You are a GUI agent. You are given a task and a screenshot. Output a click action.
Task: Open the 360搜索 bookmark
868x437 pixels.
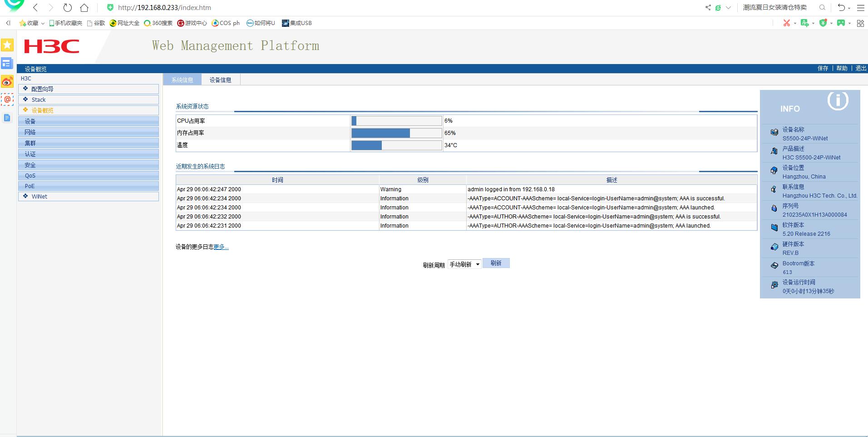click(158, 23)
